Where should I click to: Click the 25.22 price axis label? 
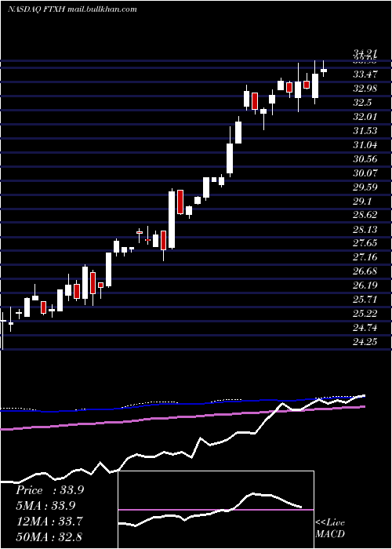[365, 314]
